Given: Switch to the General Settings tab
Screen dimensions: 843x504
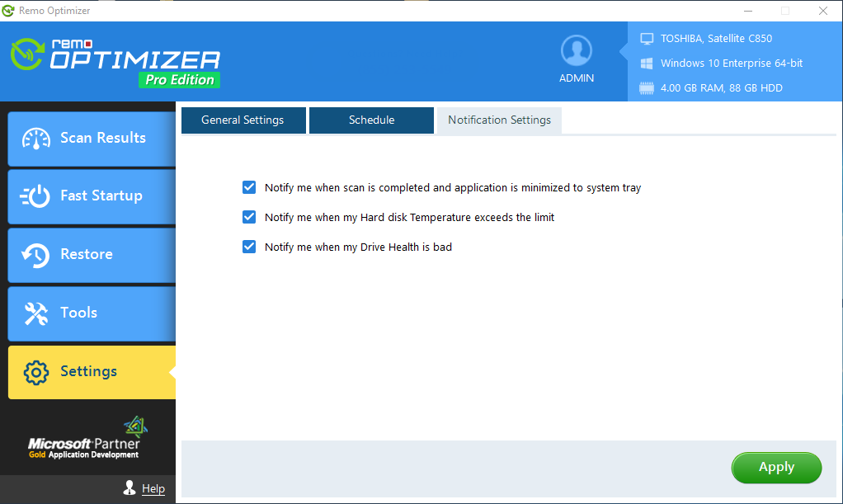Looking at the screenshot, I should [x=243, y=120].
